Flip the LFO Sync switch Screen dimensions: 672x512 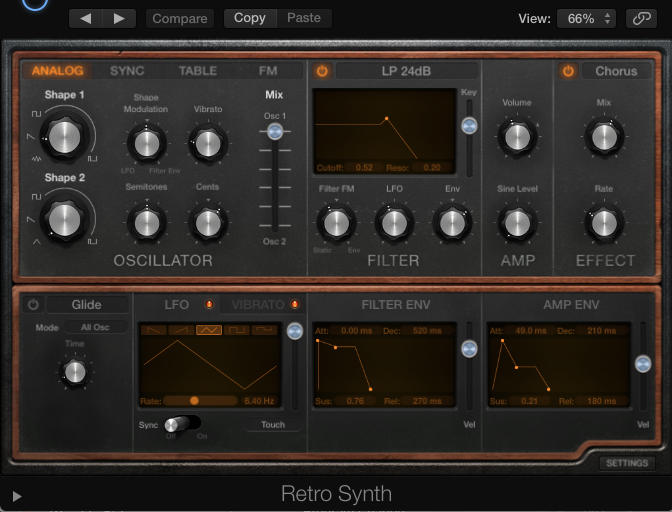coord(183,424)
